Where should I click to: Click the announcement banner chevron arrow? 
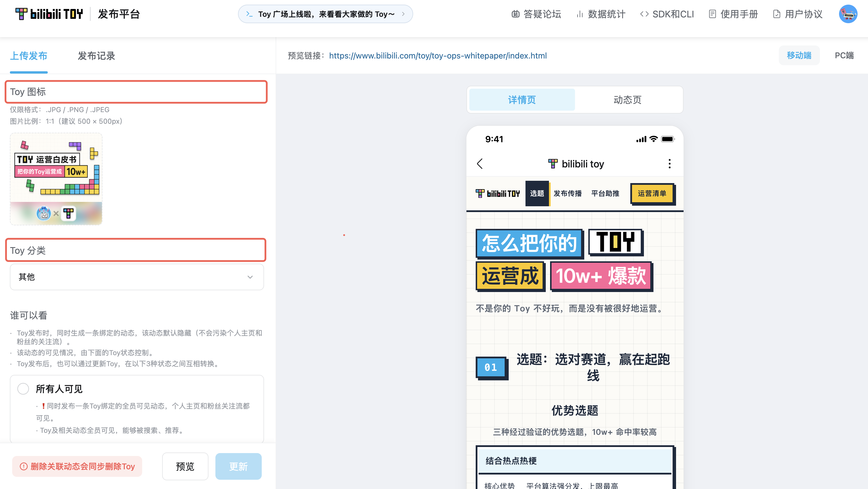pyautogui.click(x=403, y=14)
